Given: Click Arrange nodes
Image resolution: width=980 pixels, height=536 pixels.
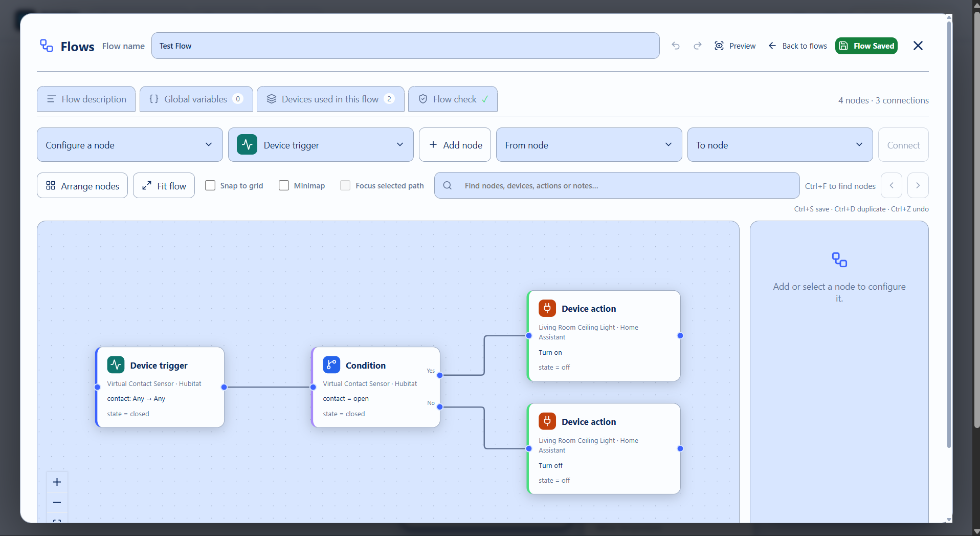Looking at the screenshot, I should coord(82,185).
